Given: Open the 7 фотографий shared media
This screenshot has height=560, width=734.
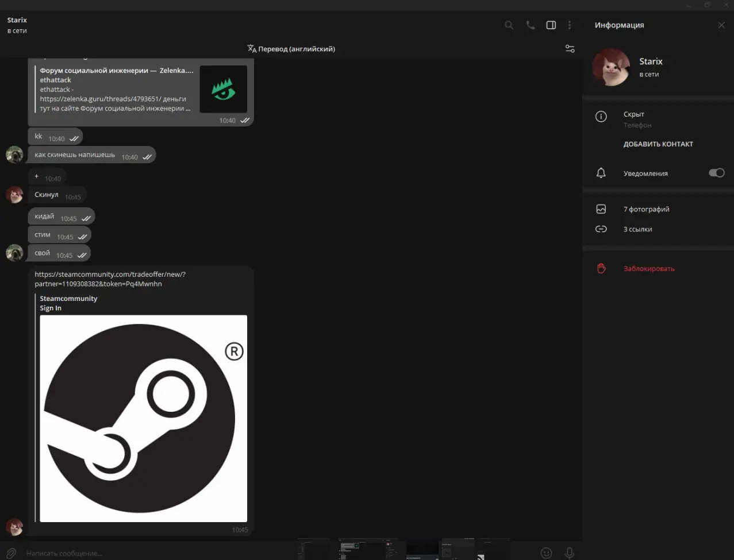Looking at the screenshot, I should click(646, 209).
